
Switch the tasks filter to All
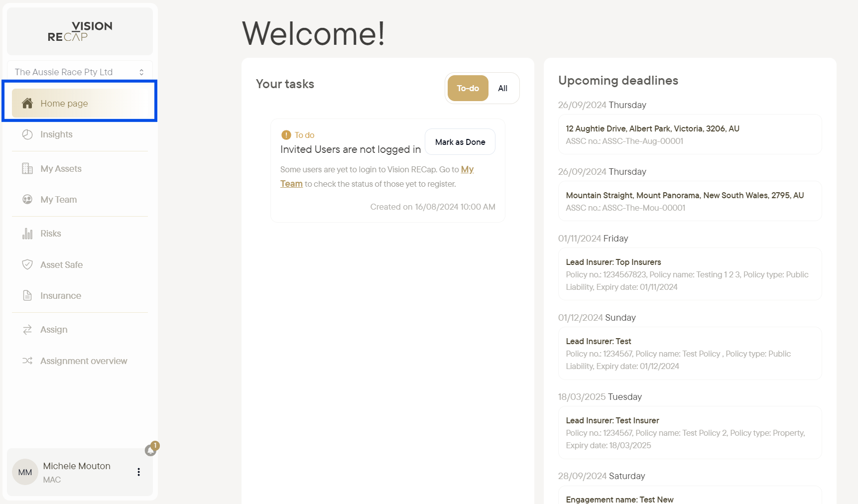[x=503, y=88]
